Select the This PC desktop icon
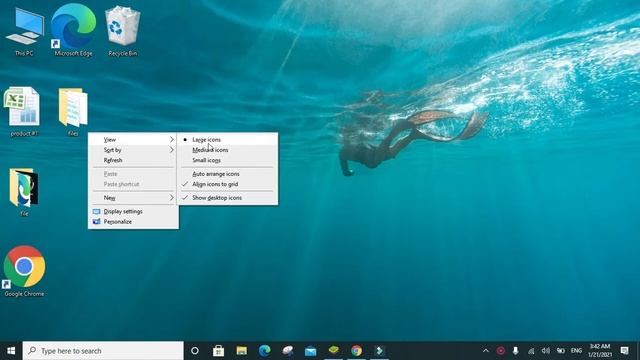 click(x=24, y=31)
